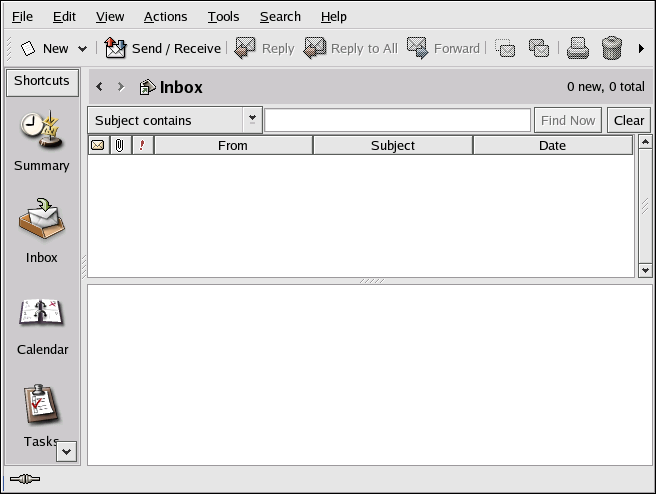The width and height of the screenshot is (656, 494).
Task: Open the Inbox shortcut in the sidebar
Action: (x=41, y=222)
